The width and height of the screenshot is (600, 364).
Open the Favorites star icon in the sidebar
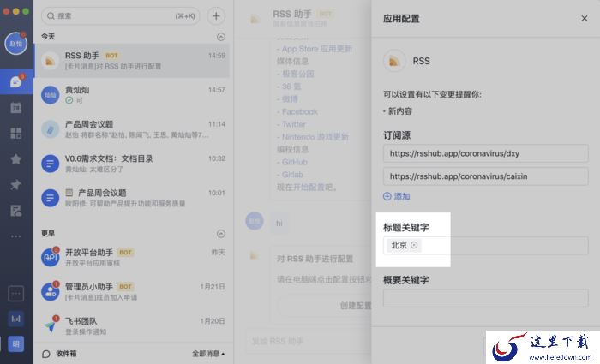(15, 159)
